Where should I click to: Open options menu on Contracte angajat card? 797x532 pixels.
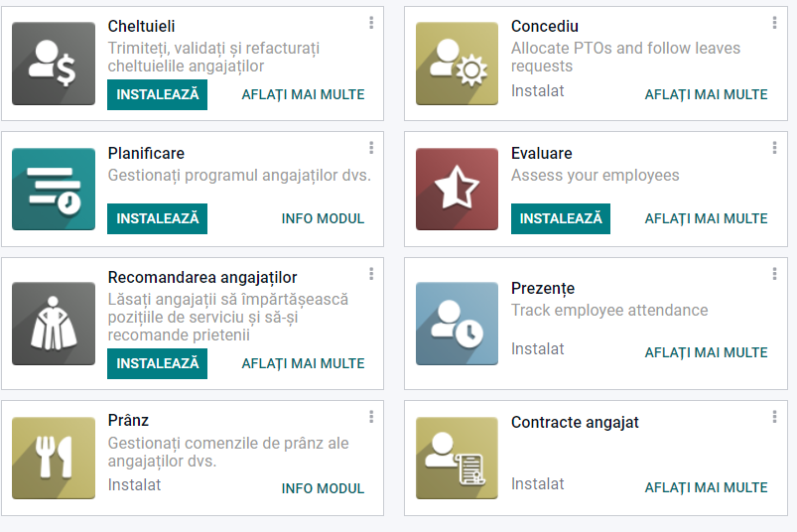coord(774,417)
